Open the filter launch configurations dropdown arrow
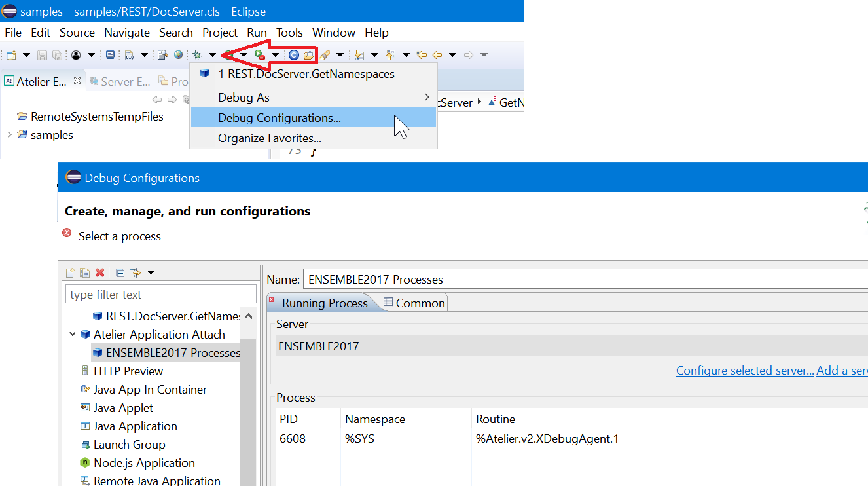The height and width of the screenshot is (486, 868). 151,272
